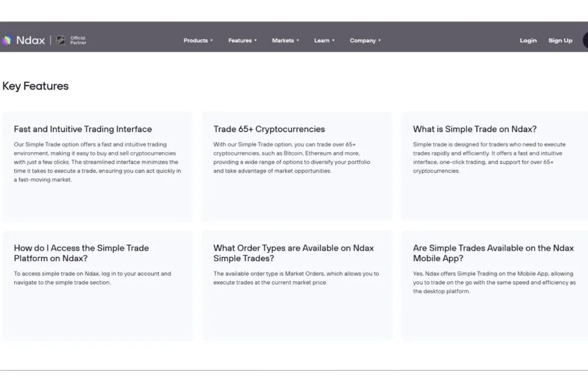Click paragraph about Market Orders order type
The image size is (588, 392).
click(296, 278)
